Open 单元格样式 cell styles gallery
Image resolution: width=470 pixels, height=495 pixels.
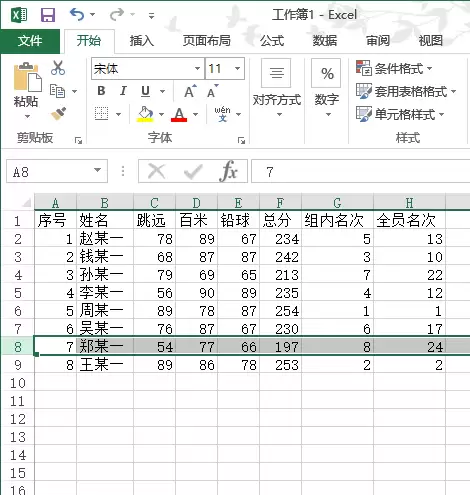point(400,114)
